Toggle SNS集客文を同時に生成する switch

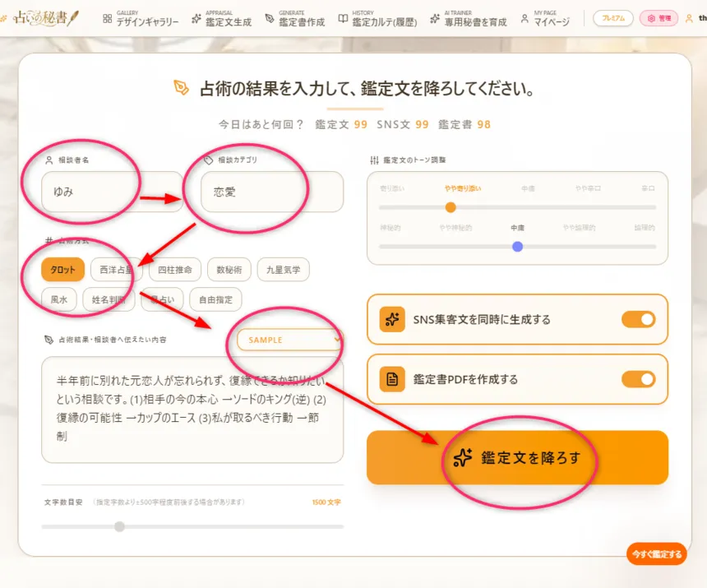point(639,319)
